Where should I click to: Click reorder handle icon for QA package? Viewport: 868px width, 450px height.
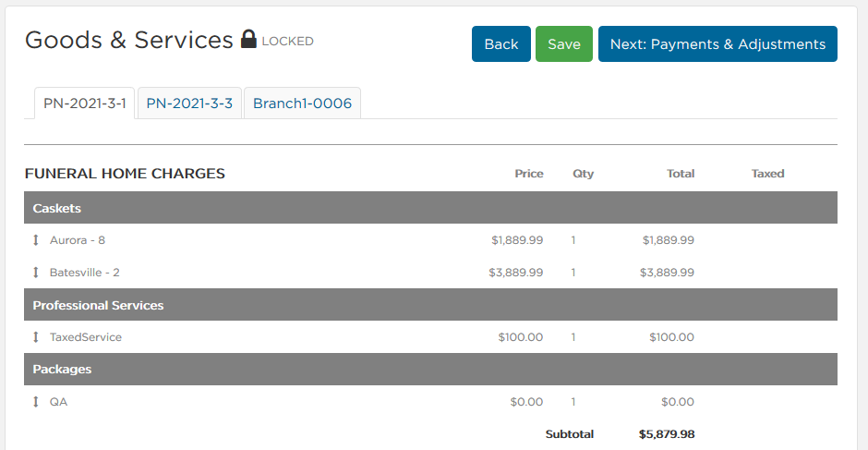[x=36, y=402]
